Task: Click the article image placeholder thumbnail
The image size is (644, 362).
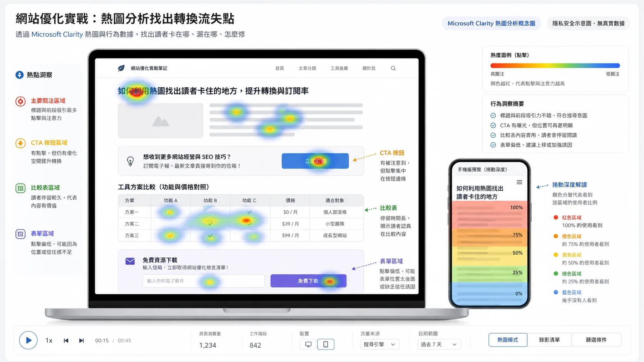Action: click(161, 121)
